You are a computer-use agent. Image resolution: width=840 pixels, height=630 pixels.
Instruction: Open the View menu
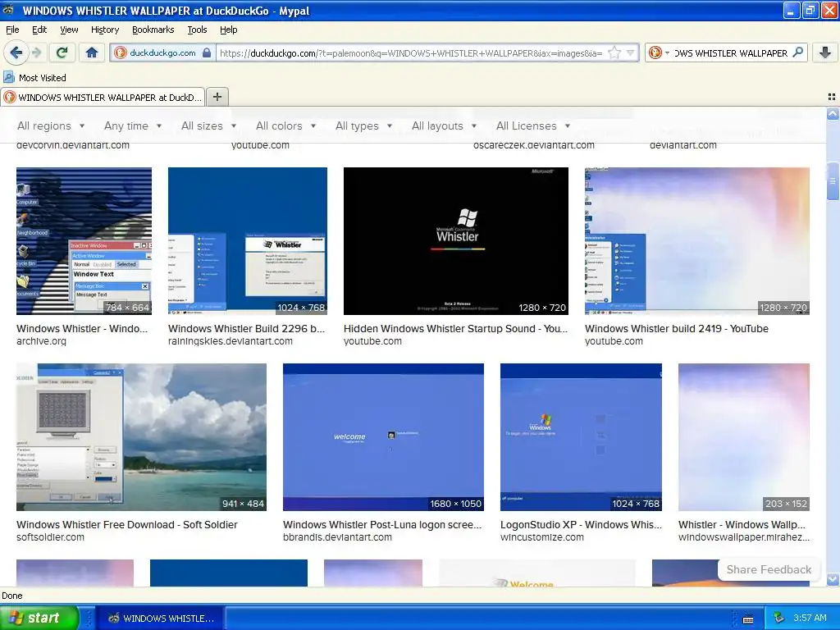tap(69, 30)
